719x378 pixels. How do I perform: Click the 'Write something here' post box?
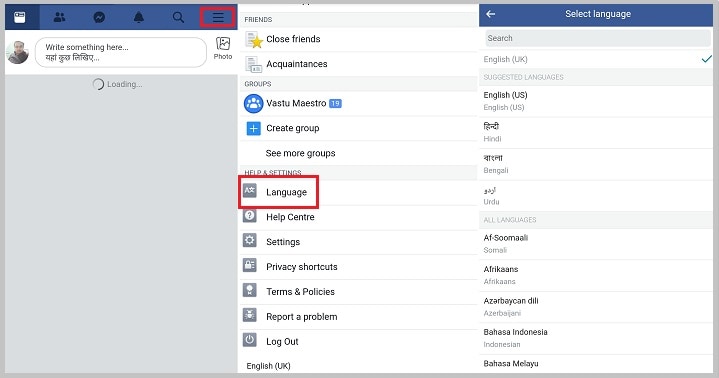click(121, 52)
